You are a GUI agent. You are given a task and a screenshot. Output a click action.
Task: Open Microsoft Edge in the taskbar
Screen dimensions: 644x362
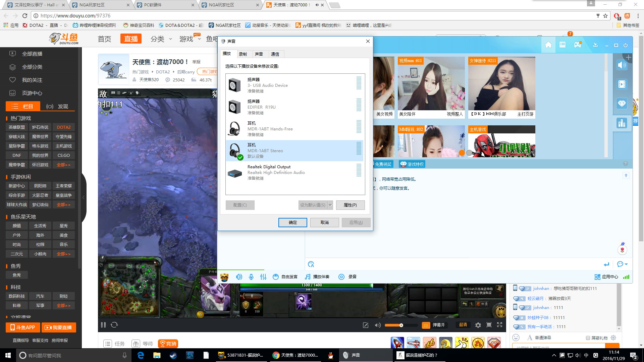tap(141, 355)
